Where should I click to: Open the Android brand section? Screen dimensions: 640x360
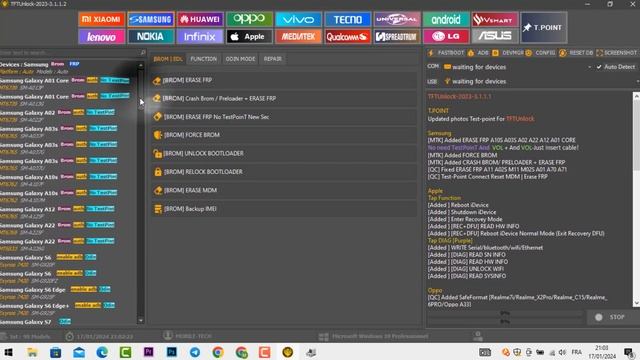[x=446, y=19]
